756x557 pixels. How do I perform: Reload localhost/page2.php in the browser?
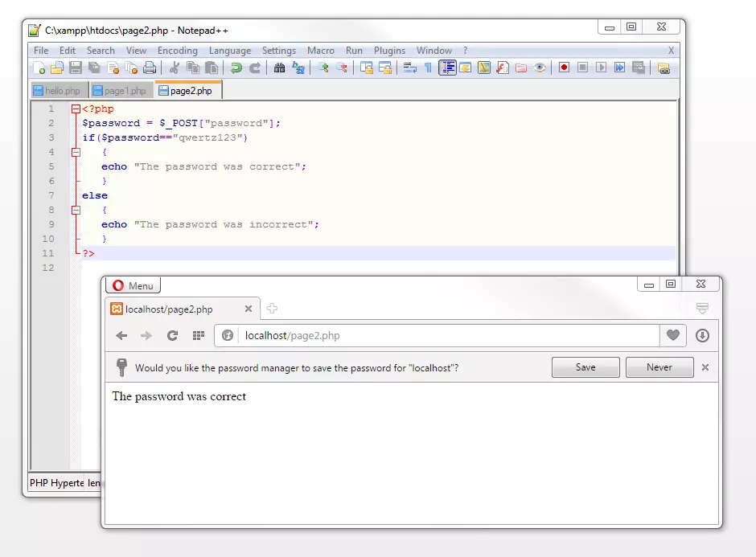pyautogui.click(x=173, y=335)
